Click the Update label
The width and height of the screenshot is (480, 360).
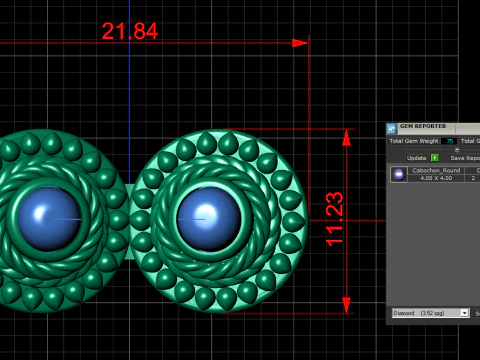416,158
